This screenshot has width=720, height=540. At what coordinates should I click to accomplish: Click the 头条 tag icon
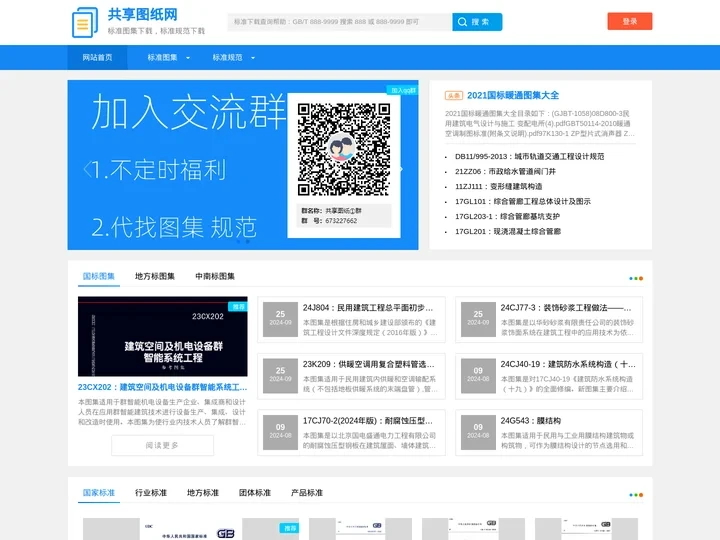tap(454, 96)
